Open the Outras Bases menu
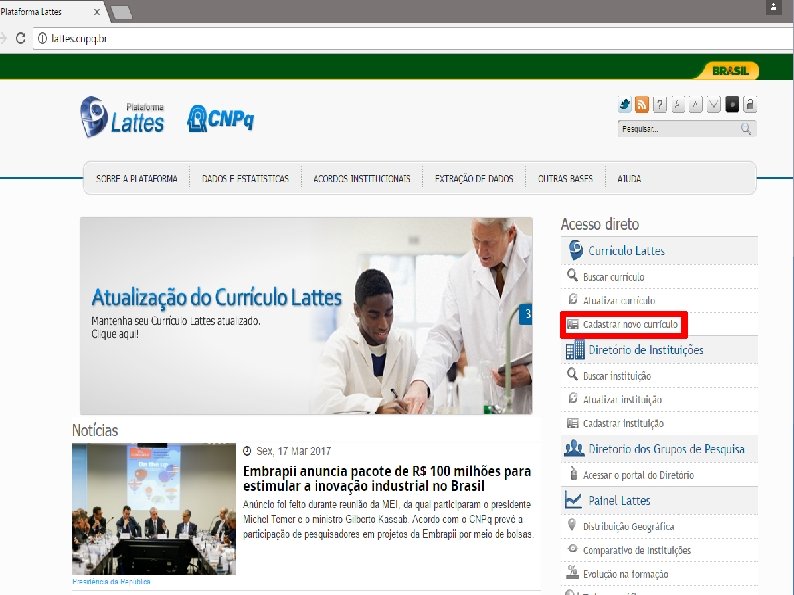Viewport: 794px width, 595px height. tap(565, 178)
